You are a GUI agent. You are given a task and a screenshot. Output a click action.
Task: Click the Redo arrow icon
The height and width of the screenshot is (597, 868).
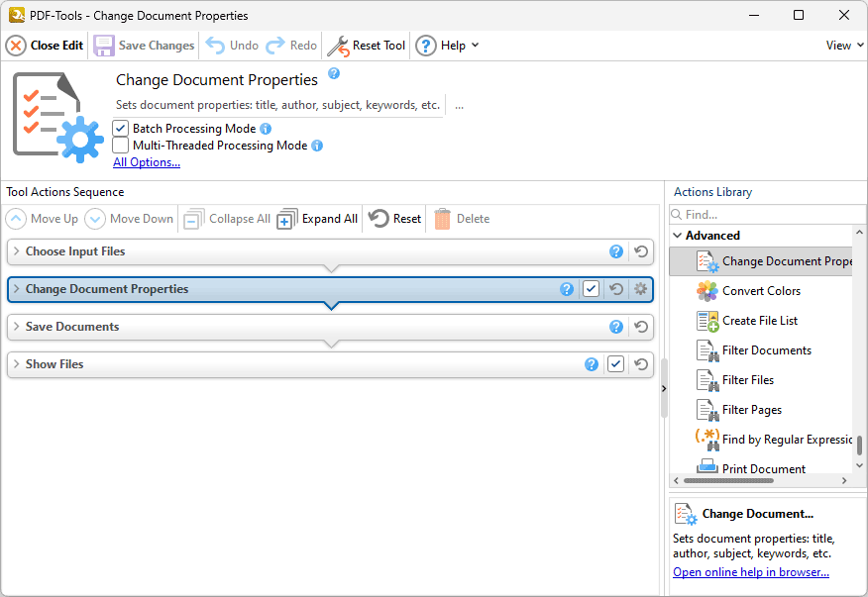(x=275, y=46)
